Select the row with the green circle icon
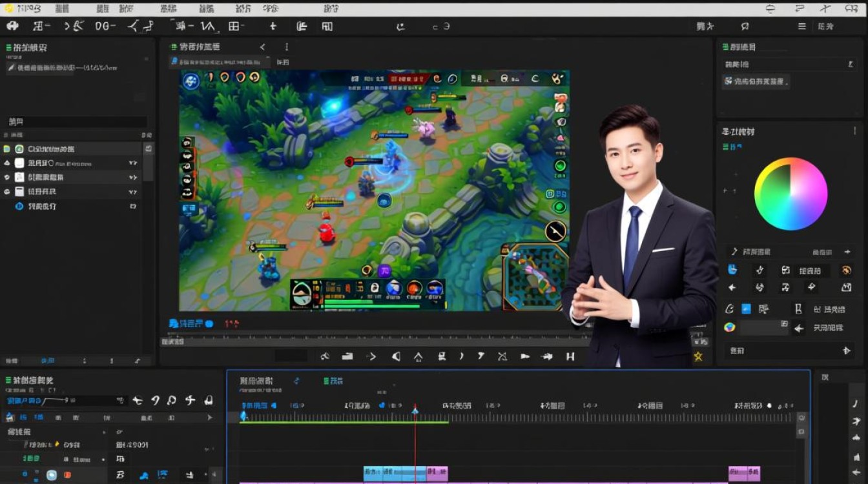 coord(72,148)
